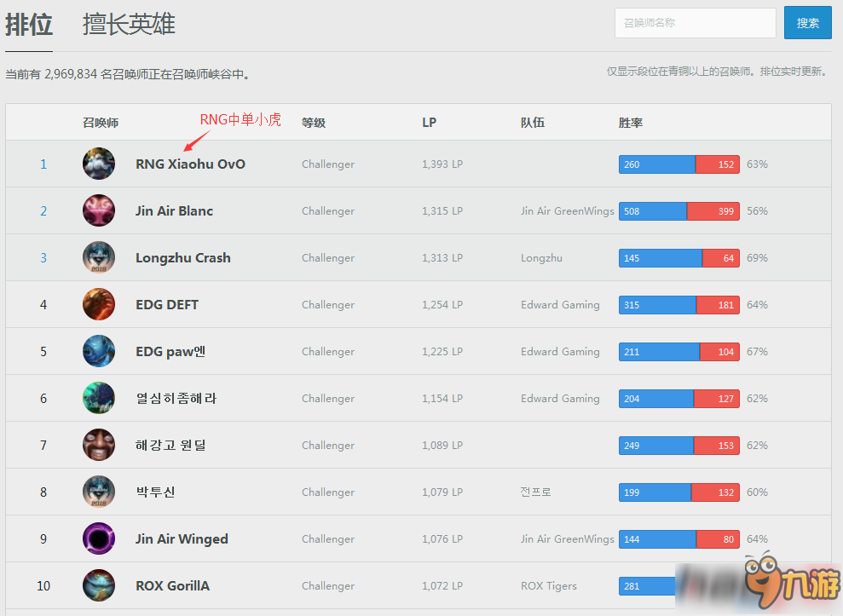This screenshot has height=616, width=843.
Task: Click the 1,254 LP value
Action: pyautogui.click(x=442, y=305)
